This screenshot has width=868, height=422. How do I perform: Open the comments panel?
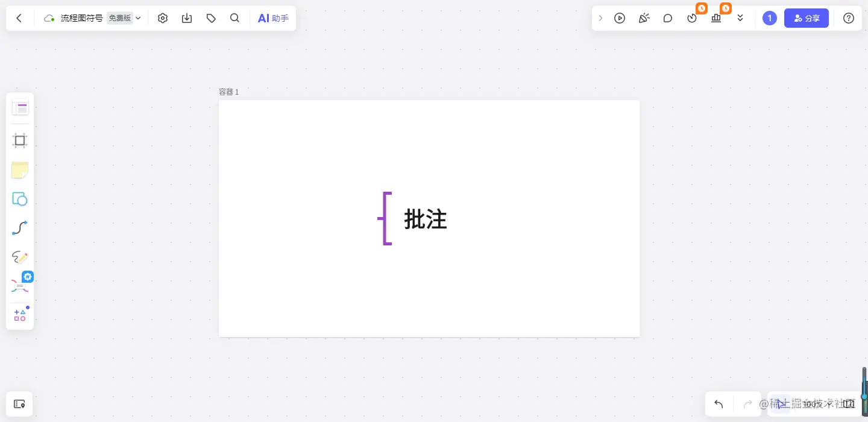click(668, 18)
